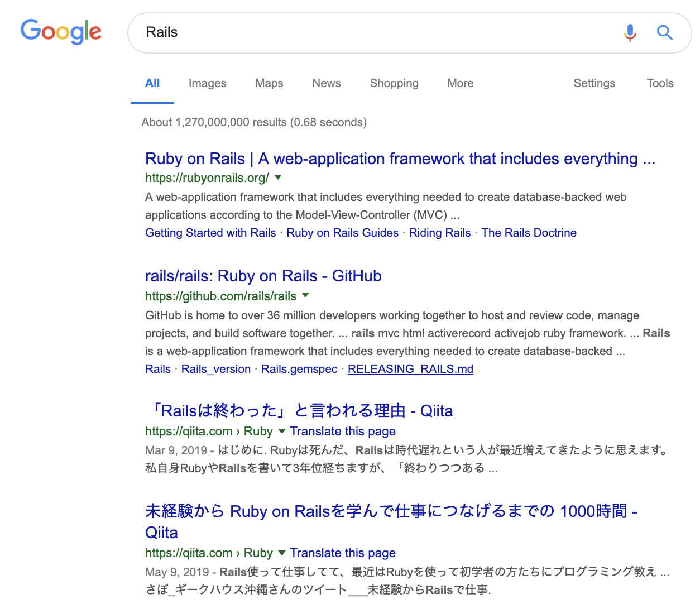Go to the Shopping tab
This screenshot has width=700, height=604.
[394, 83]
